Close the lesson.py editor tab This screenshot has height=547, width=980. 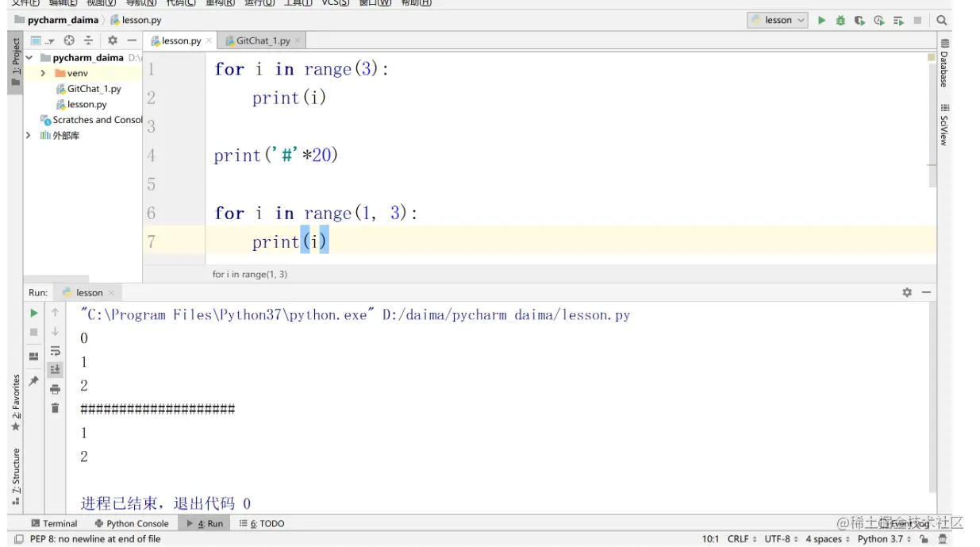[209, 40]
